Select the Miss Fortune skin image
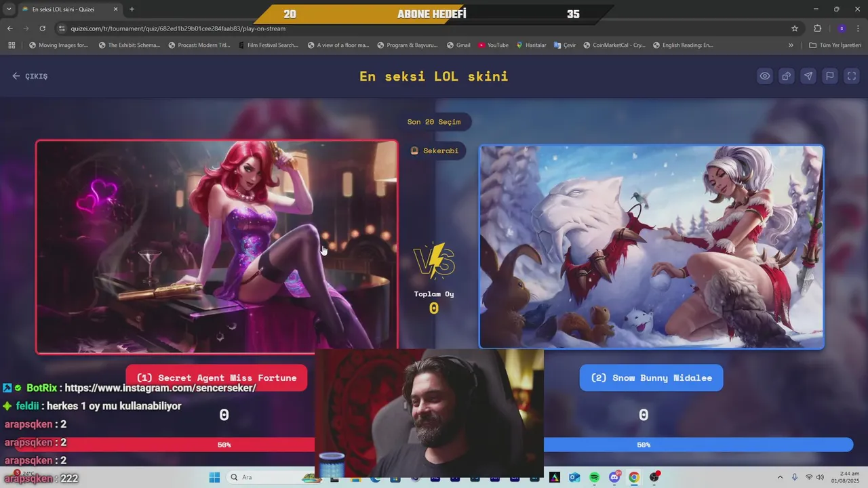The height and width of the screenshot is (488, 868). 217,247
